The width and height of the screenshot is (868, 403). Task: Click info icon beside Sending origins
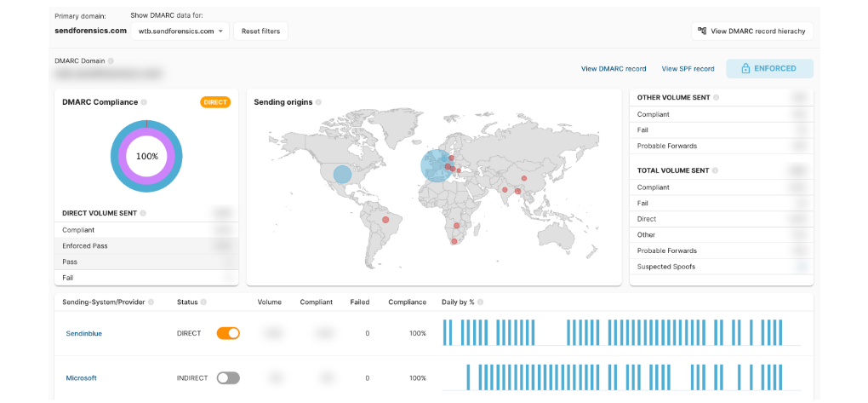(318, 102)
